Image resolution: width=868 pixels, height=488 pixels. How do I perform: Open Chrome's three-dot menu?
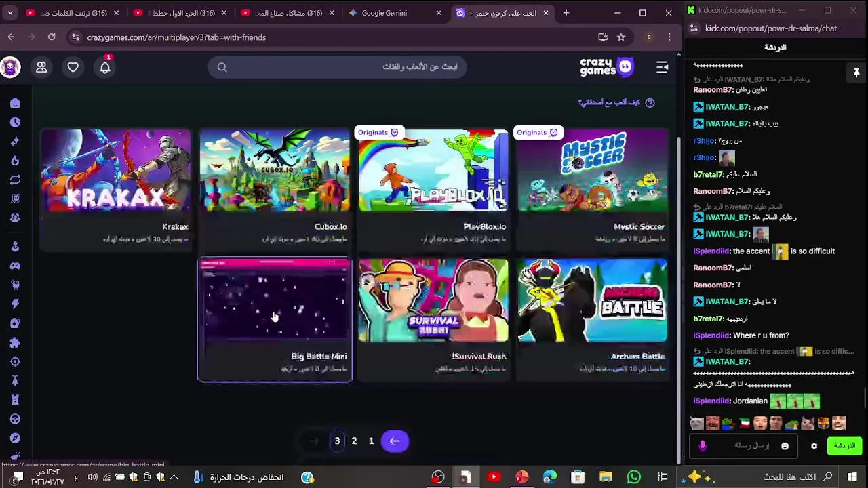(669, 37)
